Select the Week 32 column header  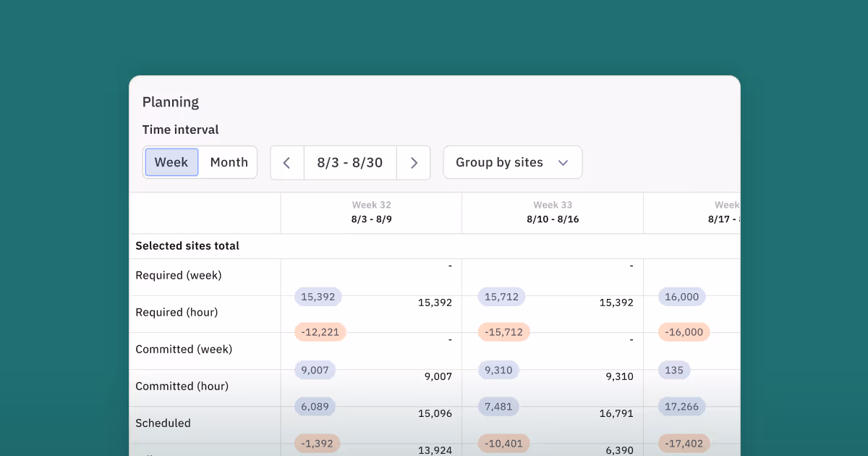coord(372,212)
